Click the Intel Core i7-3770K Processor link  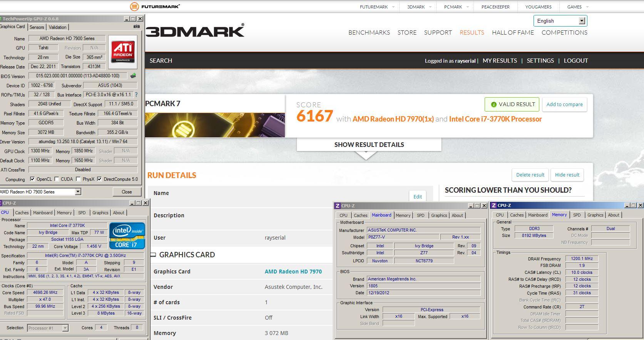tap(495, 119)
